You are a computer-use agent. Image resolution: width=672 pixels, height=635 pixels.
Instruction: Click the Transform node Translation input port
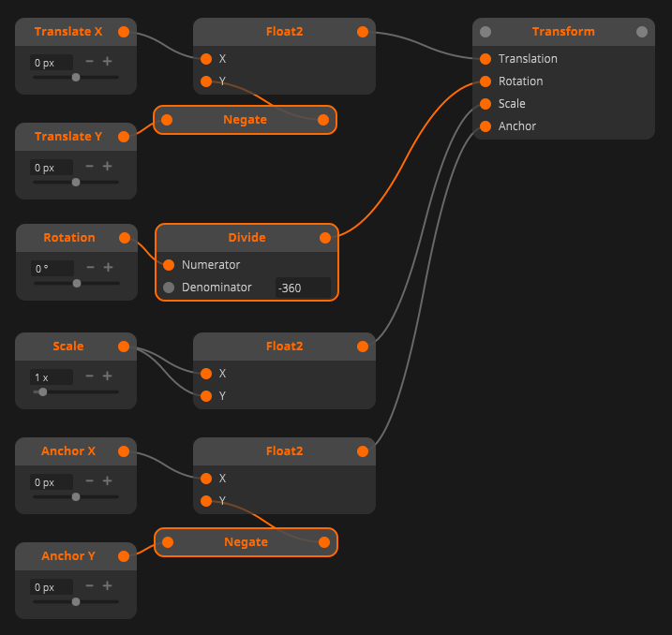(485, 59)
